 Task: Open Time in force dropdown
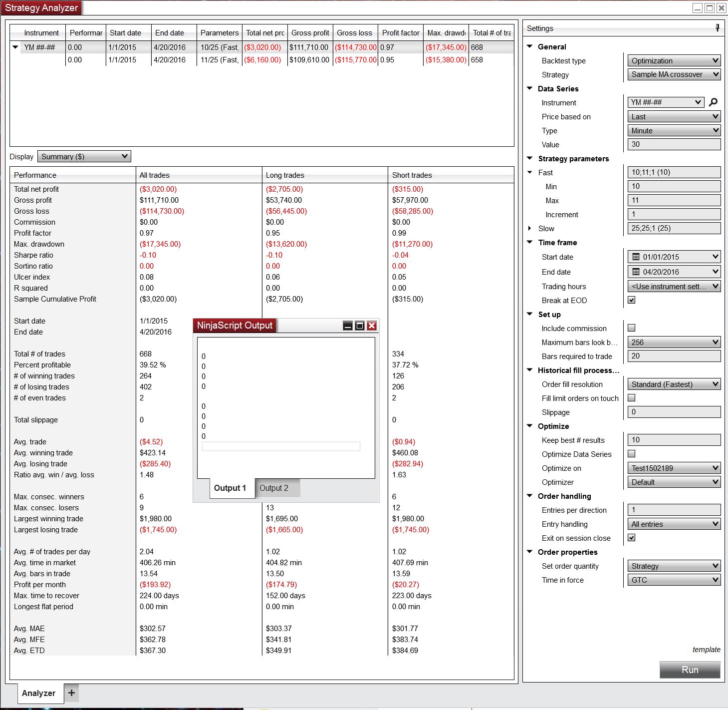click(674, 580)
